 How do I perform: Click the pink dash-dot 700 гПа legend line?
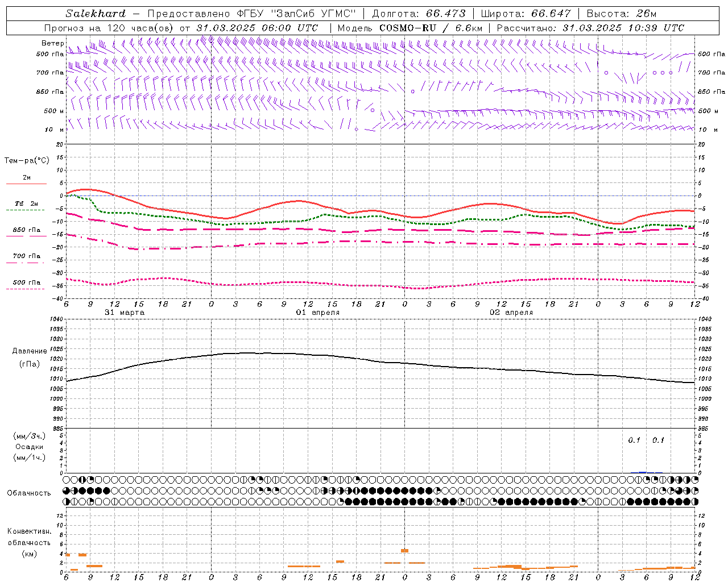pyautogui.click(x=26, y=263)
